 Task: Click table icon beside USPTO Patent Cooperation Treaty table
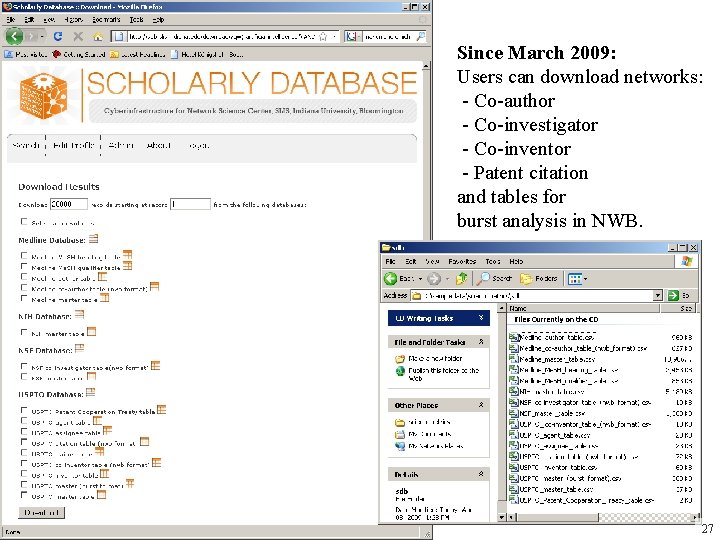[x=161, y=410]
